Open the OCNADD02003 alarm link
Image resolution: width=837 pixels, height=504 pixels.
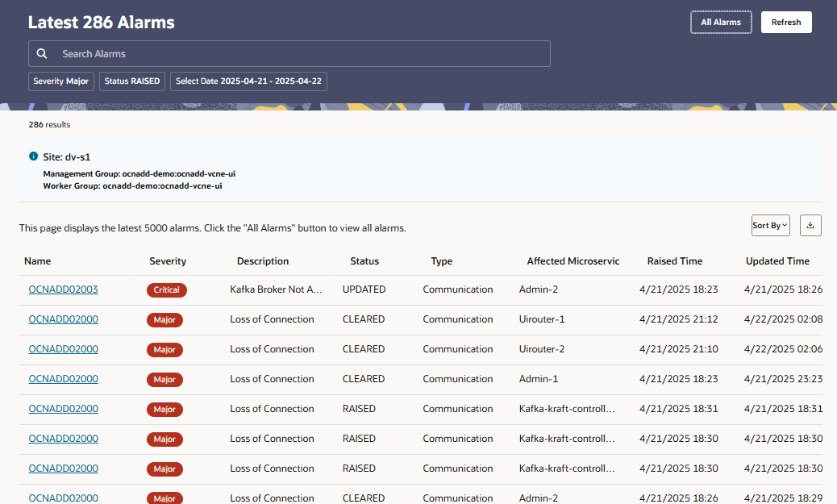[x=64, y=289]
